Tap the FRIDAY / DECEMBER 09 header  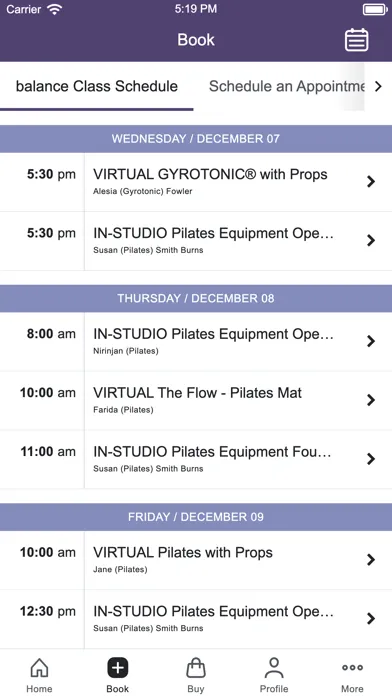point(196,517)
